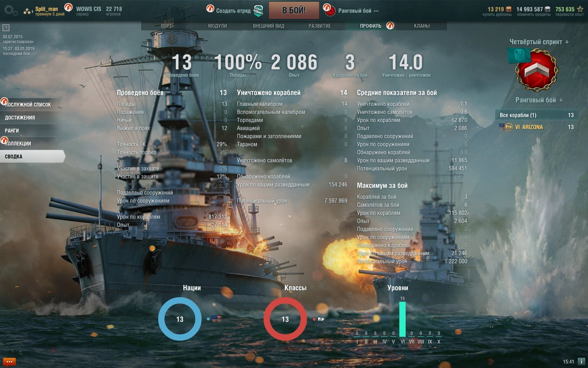Switch to the МОДУЛИ tab

pos(217,26)
